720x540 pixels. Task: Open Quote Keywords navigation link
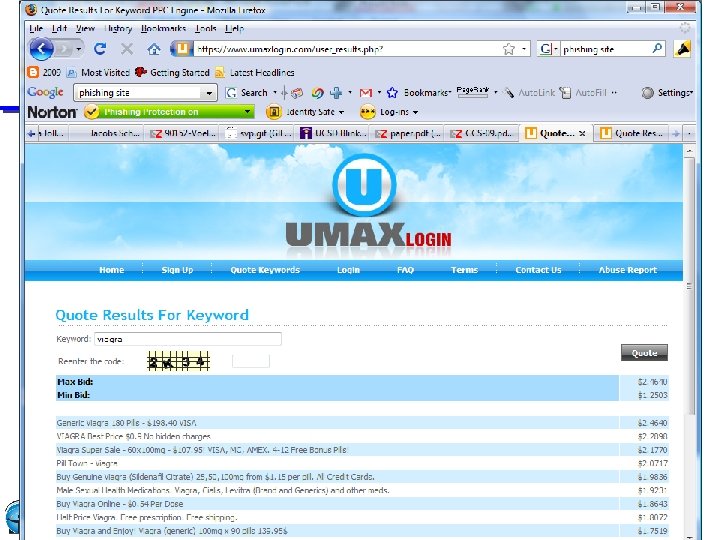(x=265, y=270)
